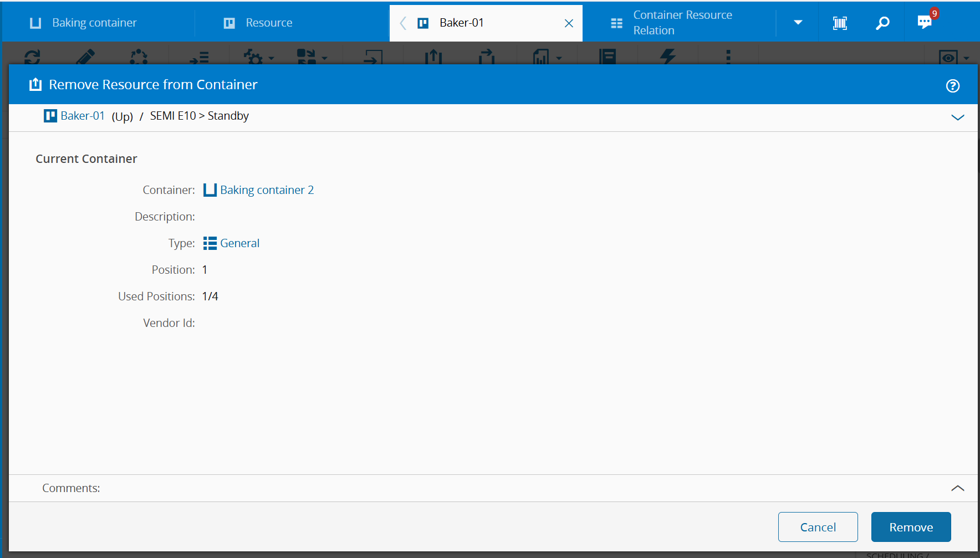
Task: Open the General type link
Action: pyautogui.click(x=240, y=243)
